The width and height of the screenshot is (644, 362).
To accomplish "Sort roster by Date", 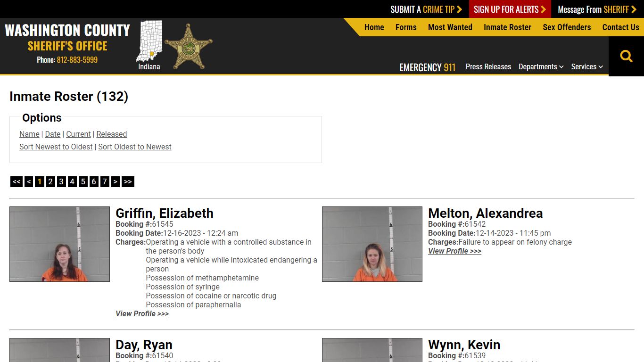I will (53, 134).
